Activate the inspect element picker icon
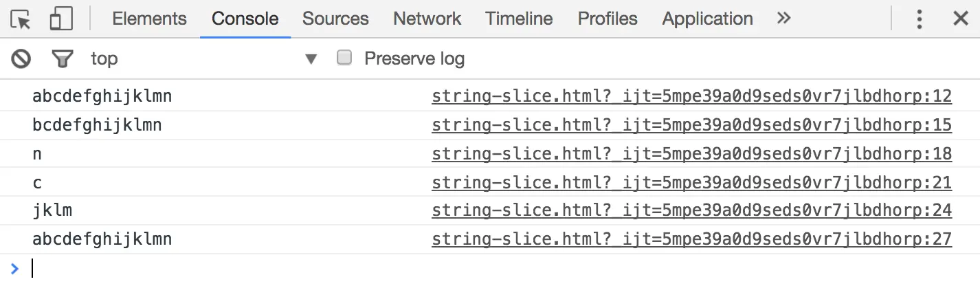This screenshot has width=980, height=308. [x=21, y=19]
